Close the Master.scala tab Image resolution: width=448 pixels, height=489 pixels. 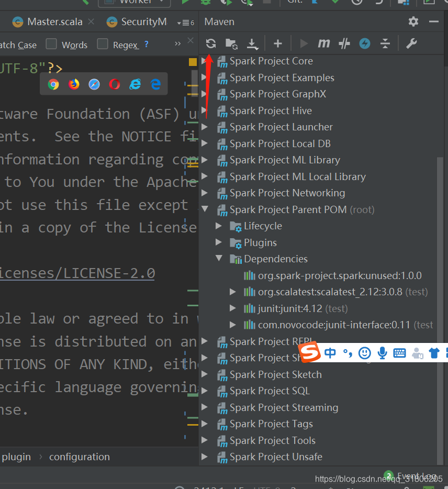point(91,21)
